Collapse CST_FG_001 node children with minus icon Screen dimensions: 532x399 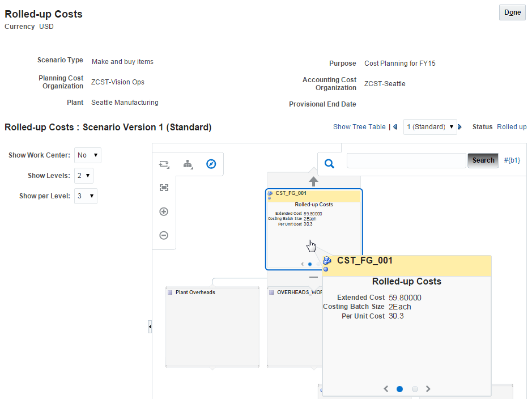[313, 278]
